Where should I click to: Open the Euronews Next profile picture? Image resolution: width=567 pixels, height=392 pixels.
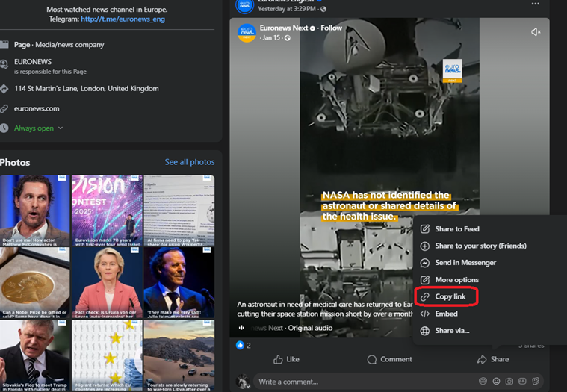[247, 33]
